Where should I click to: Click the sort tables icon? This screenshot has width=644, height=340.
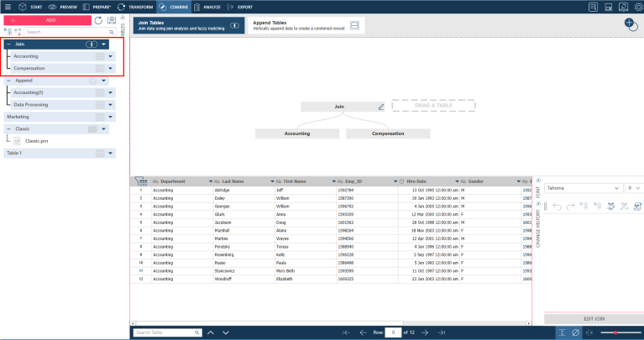click(x=18, y=32)
